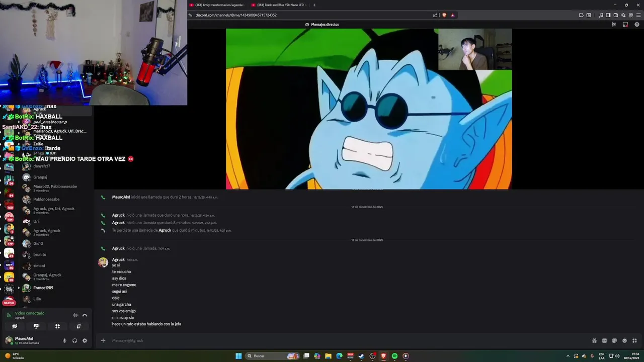Open the emoji picker
Viewport: 644px width, 362px height.
[x=624, y=340]
